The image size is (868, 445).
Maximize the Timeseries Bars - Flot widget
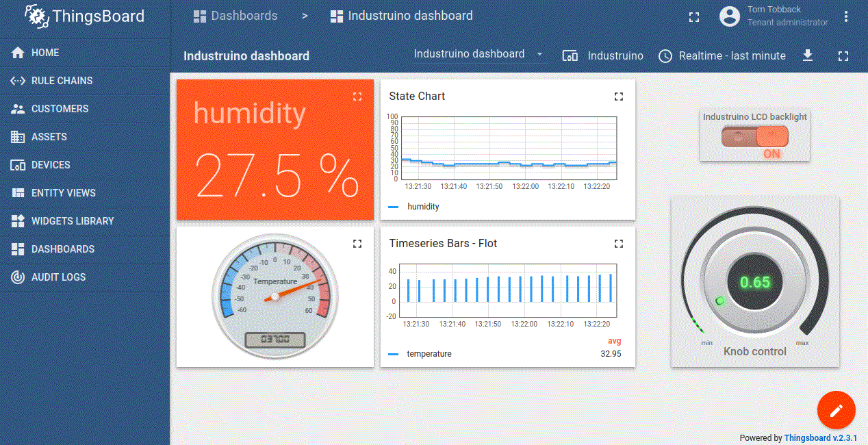[619, 244]
